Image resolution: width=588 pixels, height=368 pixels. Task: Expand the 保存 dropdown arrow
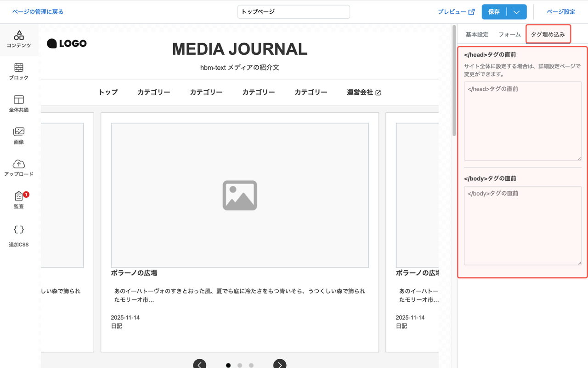[517, 12]
